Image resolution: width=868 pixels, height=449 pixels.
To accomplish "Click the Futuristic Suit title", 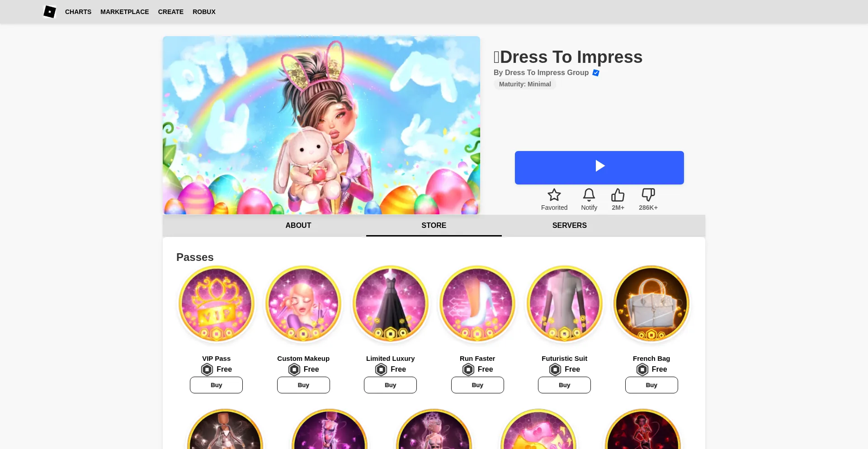I will 564,359.
